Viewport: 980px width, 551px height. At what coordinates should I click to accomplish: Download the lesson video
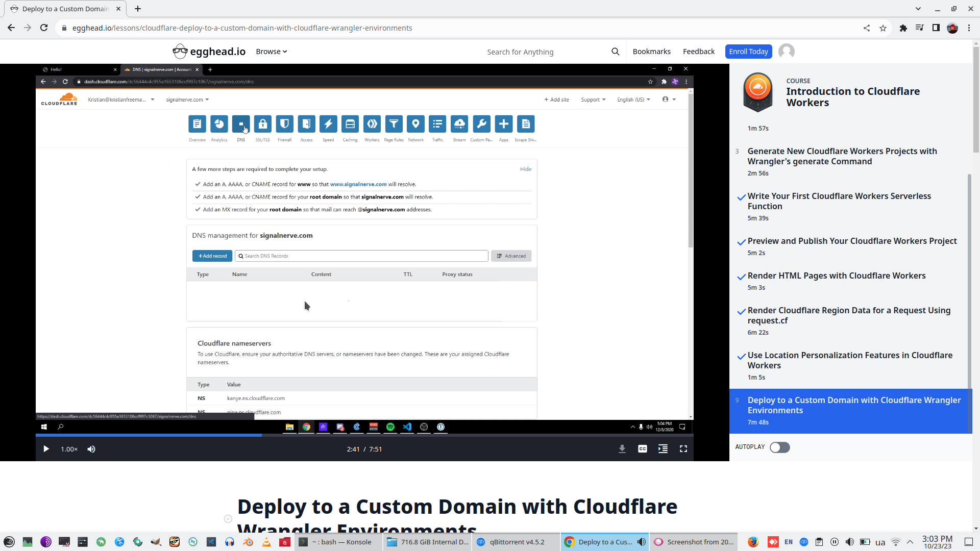[x=622, y=449]
